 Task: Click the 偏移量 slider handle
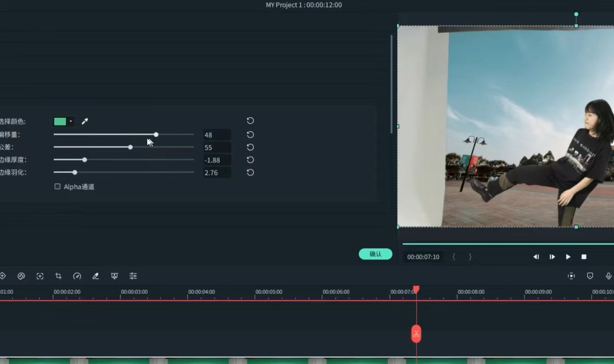tap(156, 134)
